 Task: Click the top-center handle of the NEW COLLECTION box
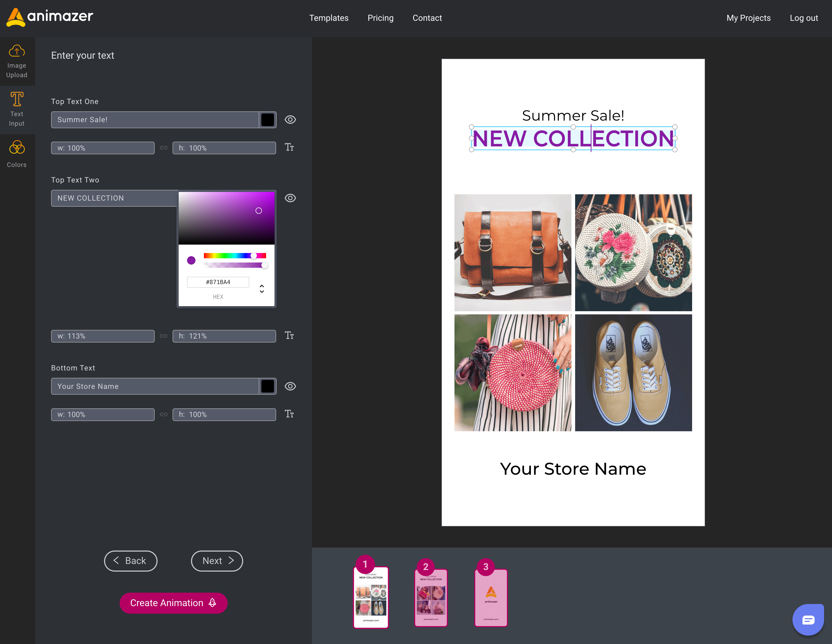coord(573,127)
